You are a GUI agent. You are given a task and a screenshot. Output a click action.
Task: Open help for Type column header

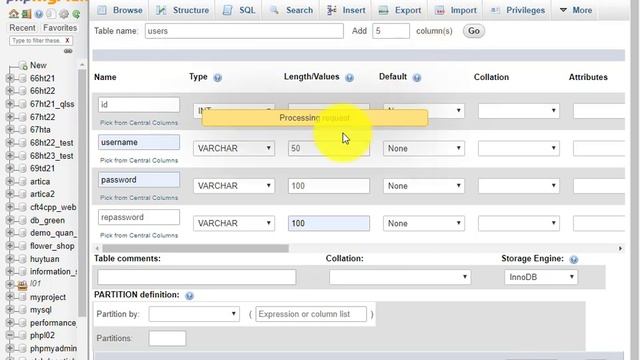click(x=218, y=78)
